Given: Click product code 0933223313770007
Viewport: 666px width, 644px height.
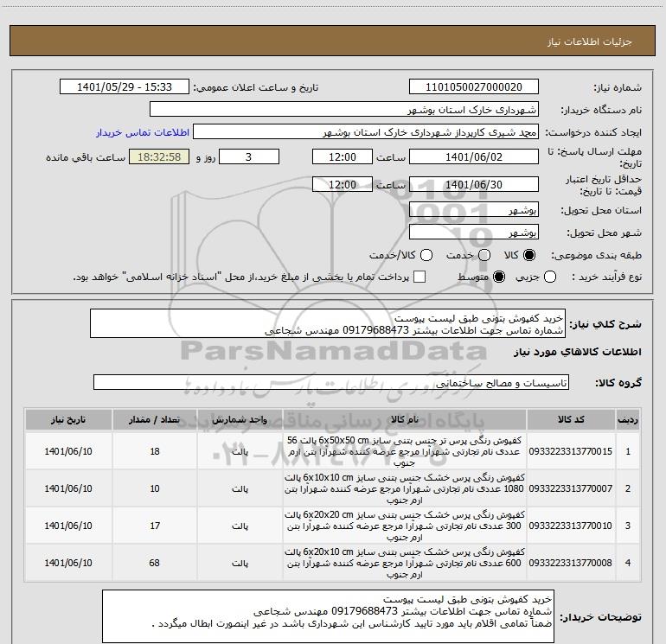Looking at the screenshot, I should (x=571, y=488).
